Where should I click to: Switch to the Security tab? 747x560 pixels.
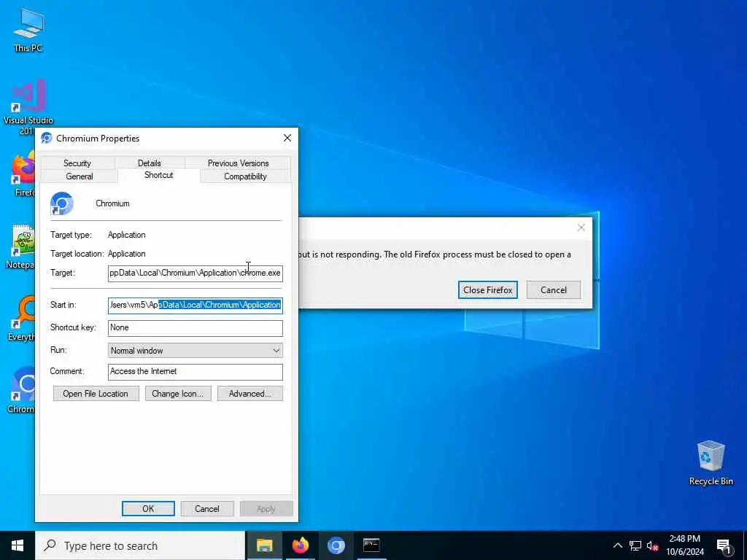coord(77,163)
